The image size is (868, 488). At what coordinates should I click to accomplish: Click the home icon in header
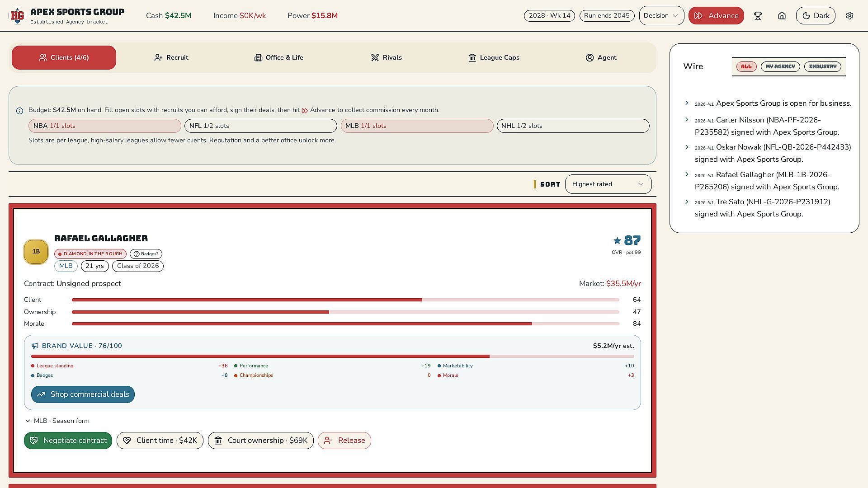pos(782,16)
